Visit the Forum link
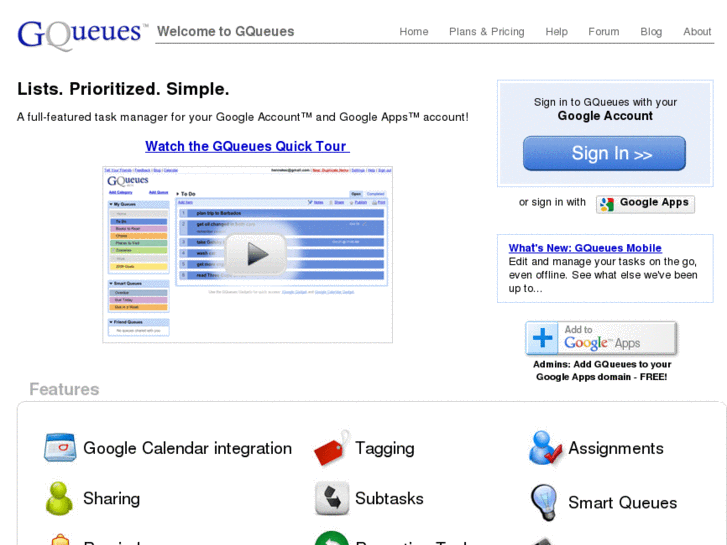This screenshot has width=727, height=545. 604,32
